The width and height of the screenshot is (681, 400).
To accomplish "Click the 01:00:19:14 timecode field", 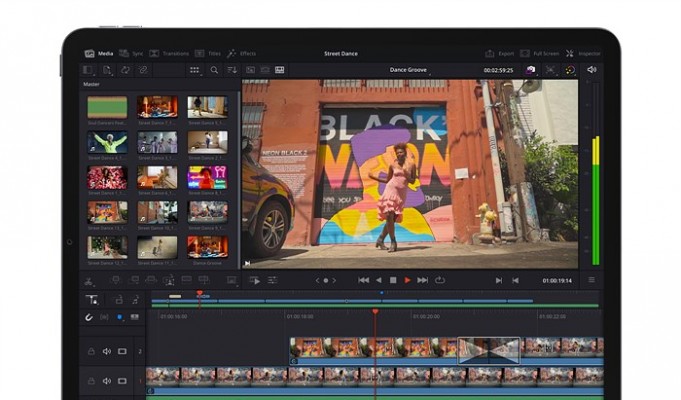I will (557, 281).
